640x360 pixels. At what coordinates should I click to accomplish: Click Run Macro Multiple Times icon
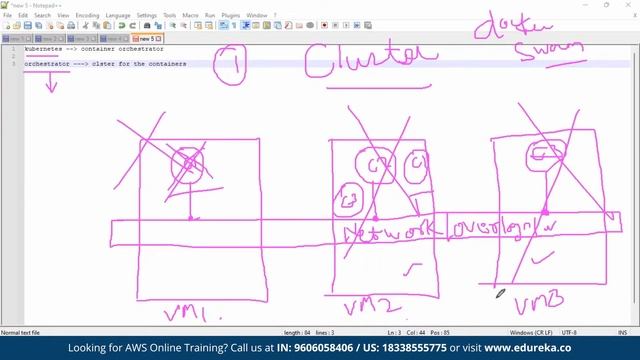point(357,26)
